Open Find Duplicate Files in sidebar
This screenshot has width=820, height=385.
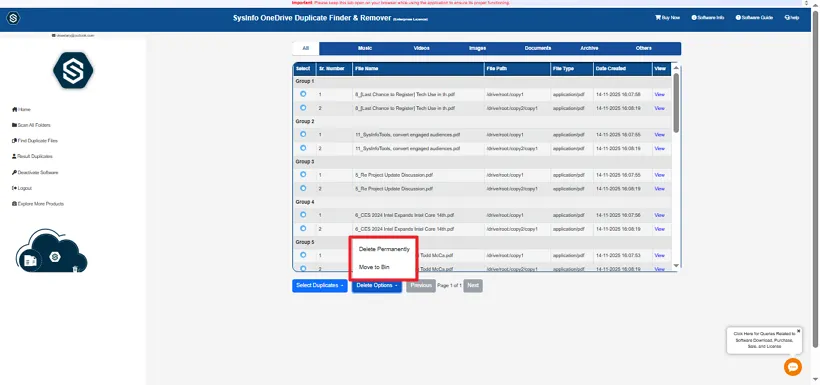coord(35,141)
